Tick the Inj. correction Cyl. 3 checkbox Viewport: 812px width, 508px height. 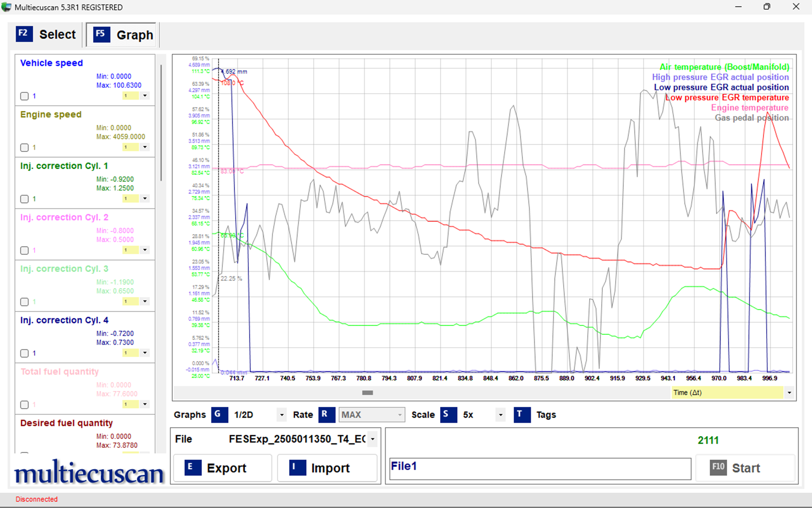click(x=24, y=302)
